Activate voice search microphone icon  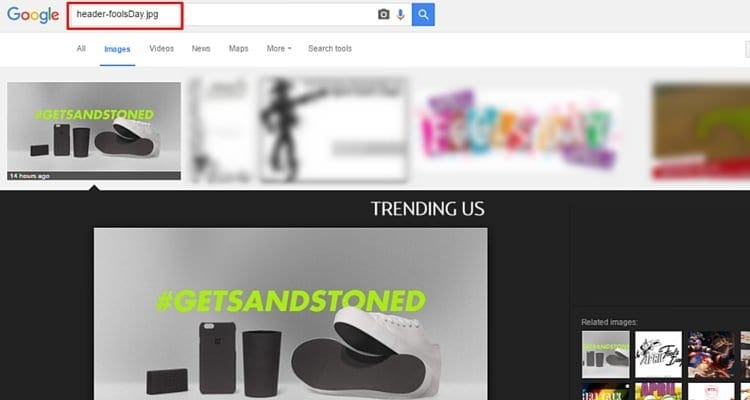(401, 14)
